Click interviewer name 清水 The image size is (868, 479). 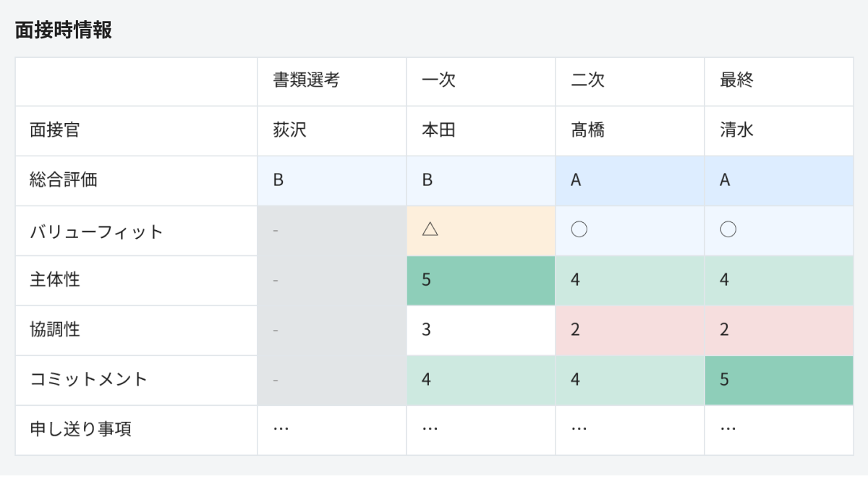[736, 130]
